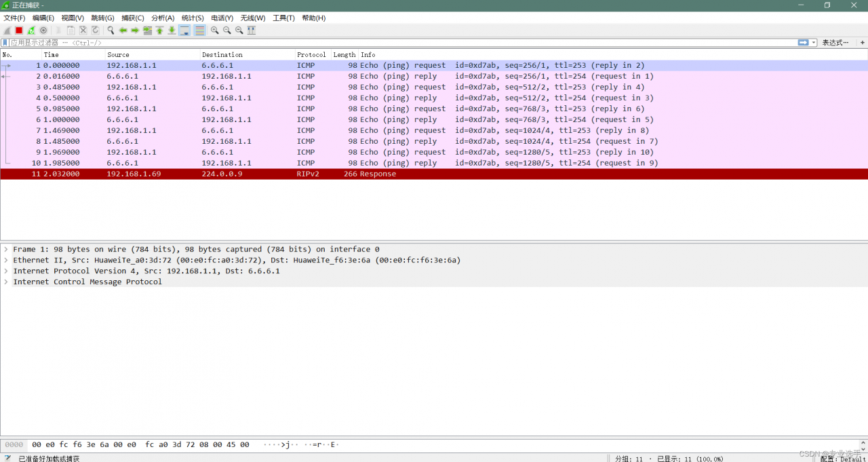The image size is (868, 462).
Task: Zoom out main window text
Action: [x=227, y=31]
